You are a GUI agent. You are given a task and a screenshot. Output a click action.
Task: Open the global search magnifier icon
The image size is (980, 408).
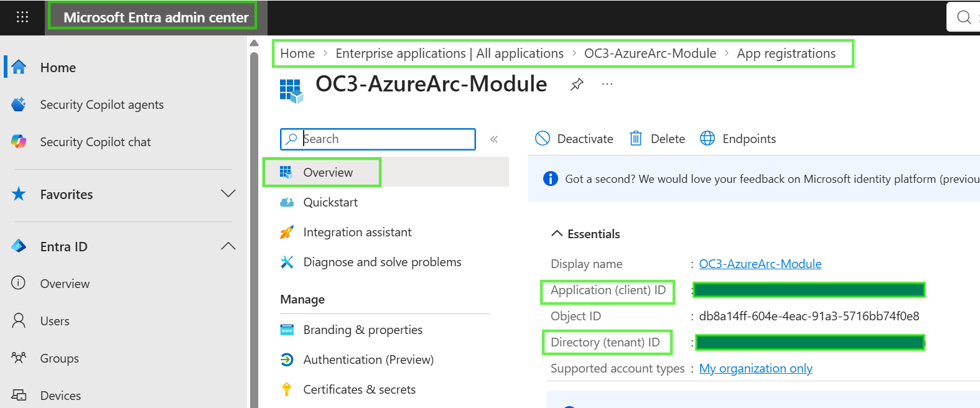[x=964, y=17]
